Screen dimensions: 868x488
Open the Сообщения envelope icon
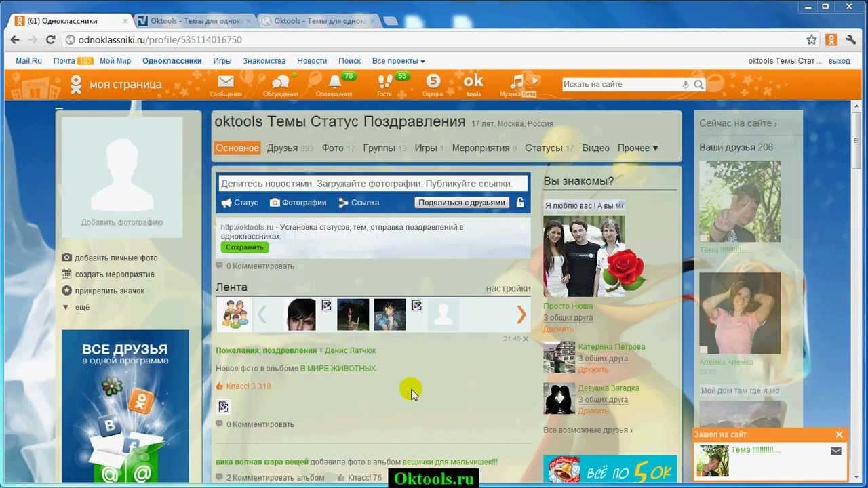coord(226,81)
